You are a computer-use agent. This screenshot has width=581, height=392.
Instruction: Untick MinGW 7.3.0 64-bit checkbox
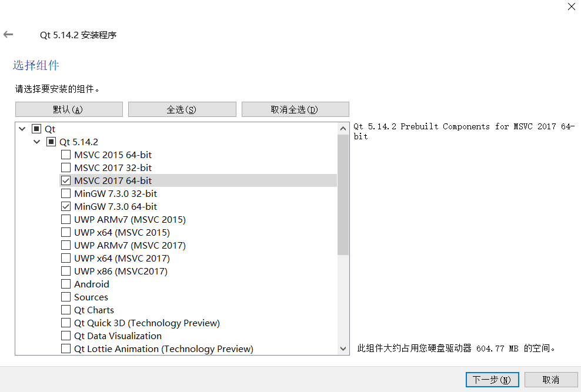[66, 206]
